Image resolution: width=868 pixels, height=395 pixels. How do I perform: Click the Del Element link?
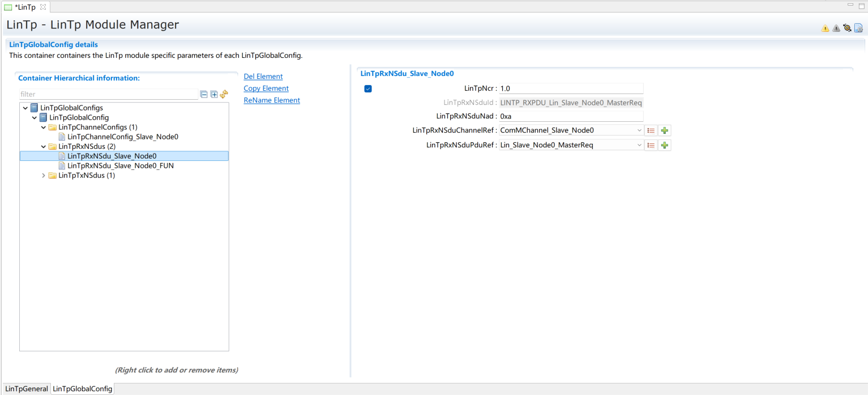point(263,77)
